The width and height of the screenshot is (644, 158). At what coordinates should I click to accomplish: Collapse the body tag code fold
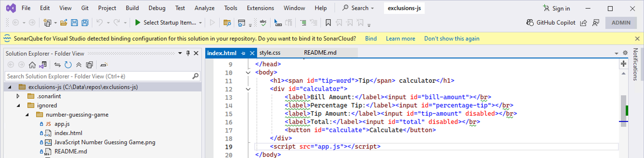click(x=248, y=73)
